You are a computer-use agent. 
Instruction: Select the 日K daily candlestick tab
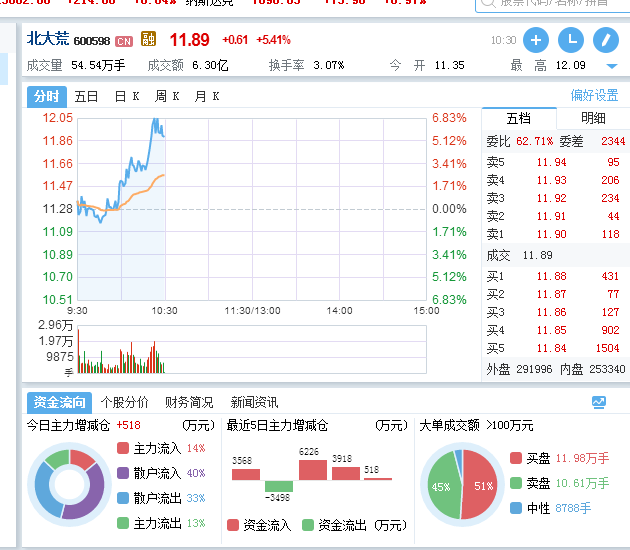[x=127, y=96]
